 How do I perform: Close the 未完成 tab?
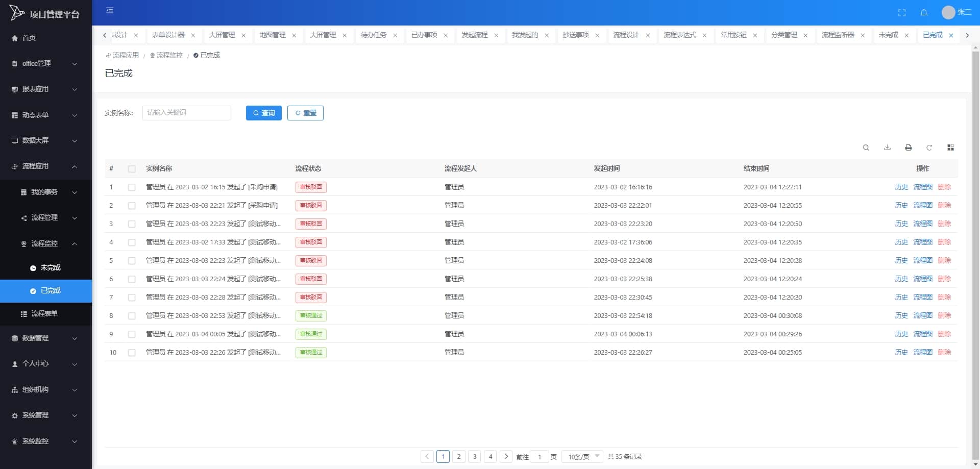click(906, 35)
